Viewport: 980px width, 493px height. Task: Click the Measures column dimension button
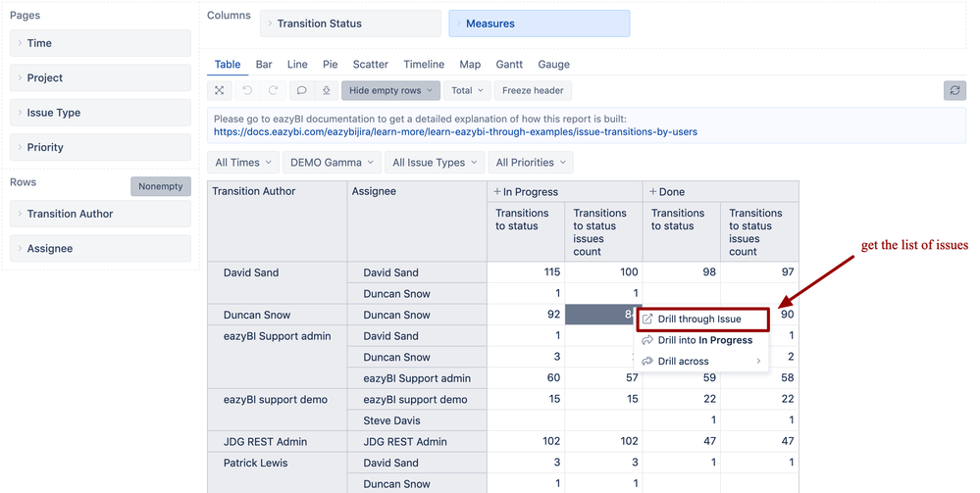coord(540,24)
